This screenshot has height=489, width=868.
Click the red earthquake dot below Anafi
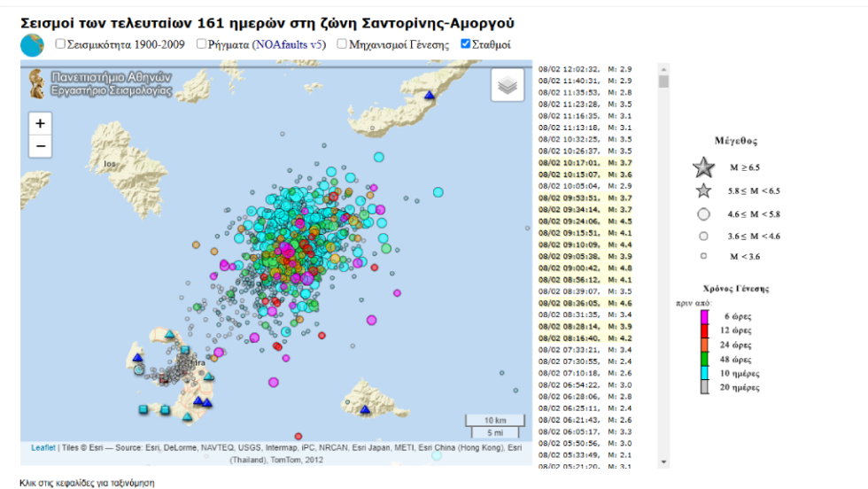tap(298, 437)
